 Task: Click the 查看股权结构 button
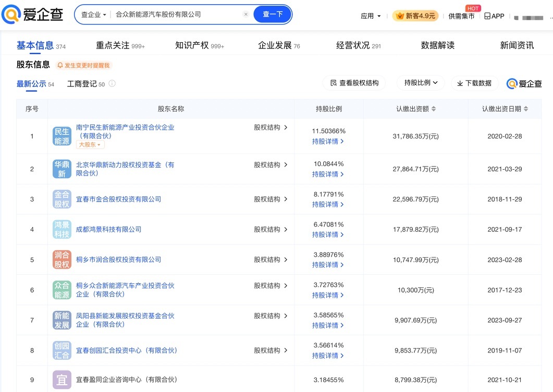tap(354, 83)
